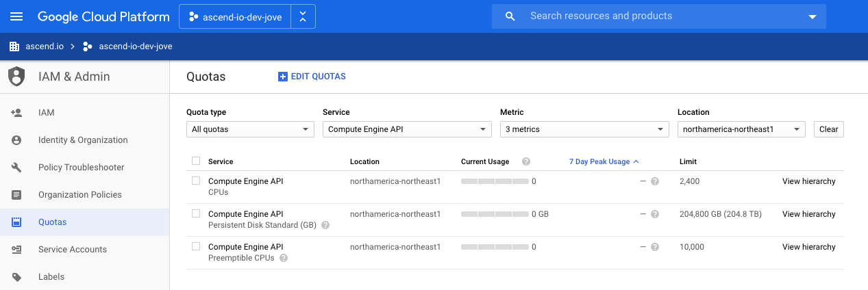Click the project dots icon in breadcrumb
Screen dimensions: 868x290
(87, 47)
